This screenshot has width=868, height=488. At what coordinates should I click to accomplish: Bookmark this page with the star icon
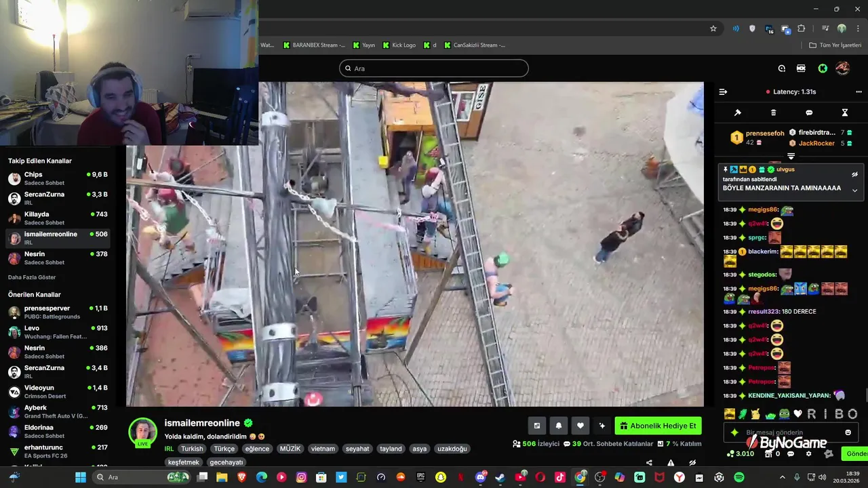(x=713, y=28)
